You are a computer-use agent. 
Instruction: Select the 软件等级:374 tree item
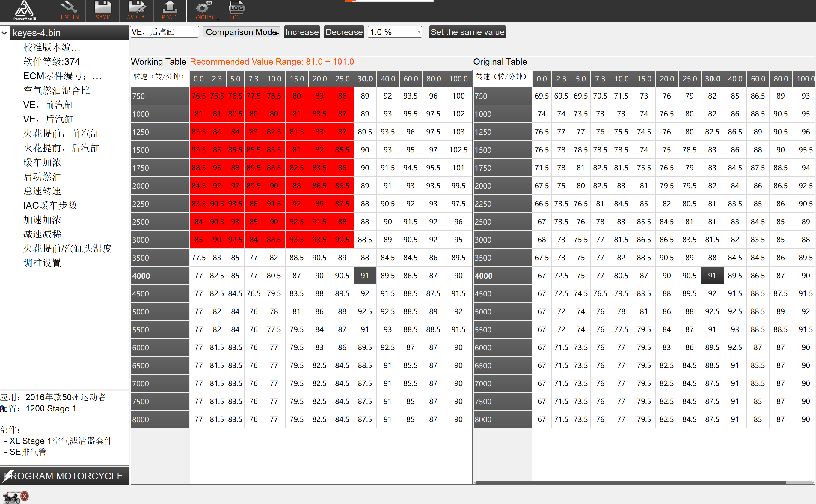coord(52,62)
